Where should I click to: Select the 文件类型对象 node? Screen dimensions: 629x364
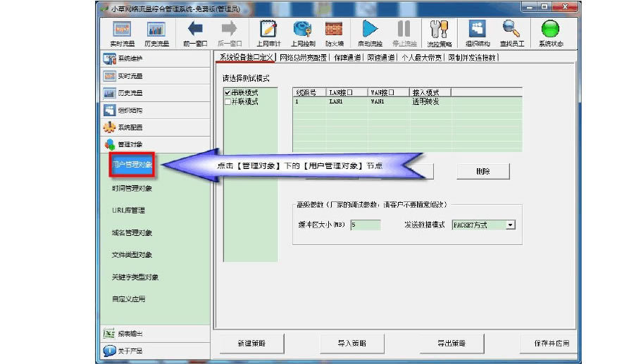pyautogui.click(x=132, y=255)
